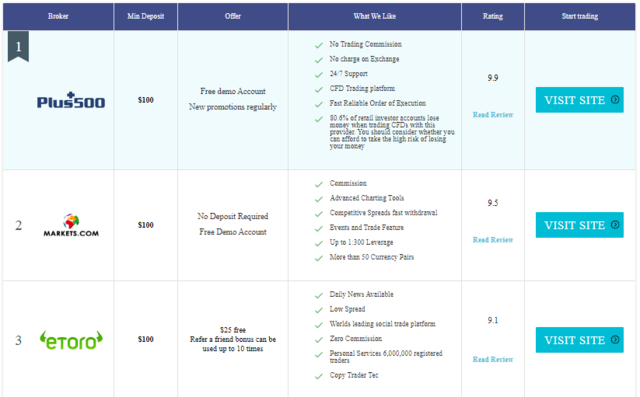The width and height of the screenshot is (640, 397).
Task: Open Read Review for eToro
Action: 493,359
